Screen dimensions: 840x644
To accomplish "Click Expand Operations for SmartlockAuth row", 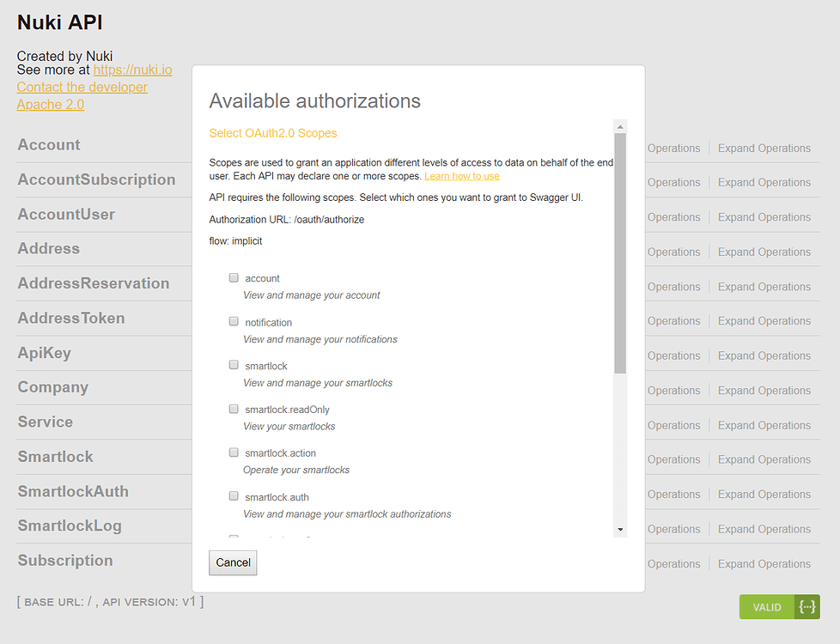I will coord(764,495).
